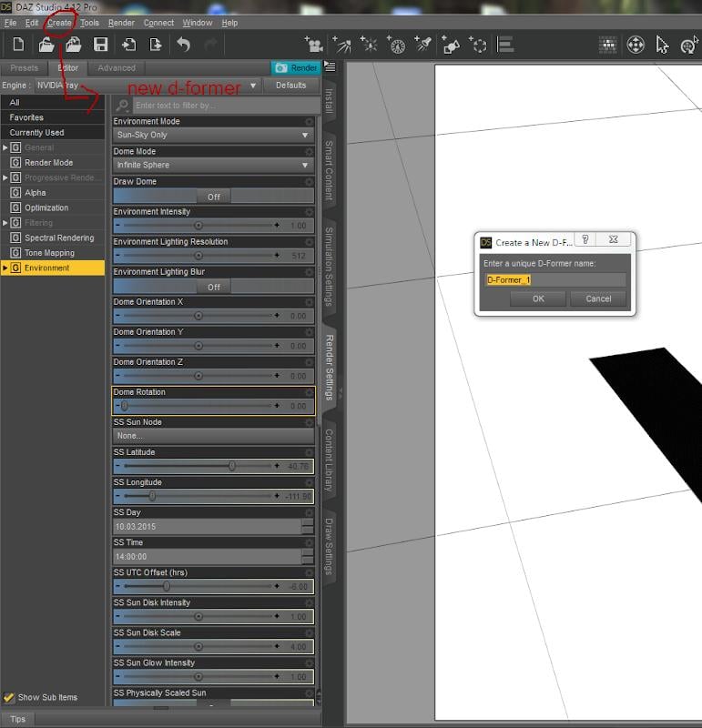The height and width of the screenshot is (728, 702).
Task: Open the Tools menu
Action: [89, 23]
